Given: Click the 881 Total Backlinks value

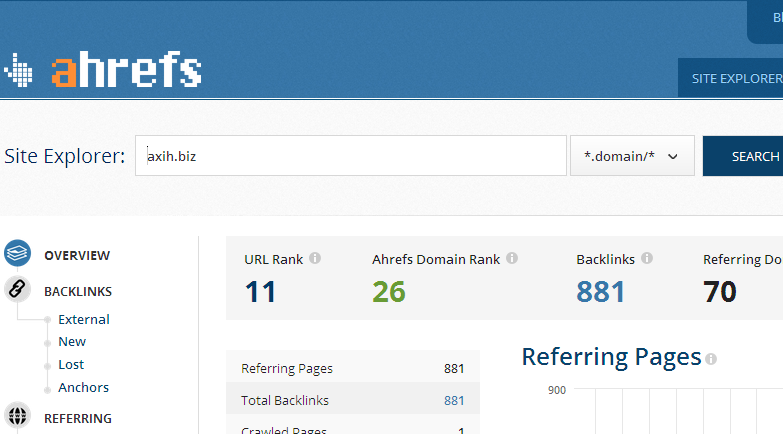Looking at the screenshot, I should (x=454, y=401).
